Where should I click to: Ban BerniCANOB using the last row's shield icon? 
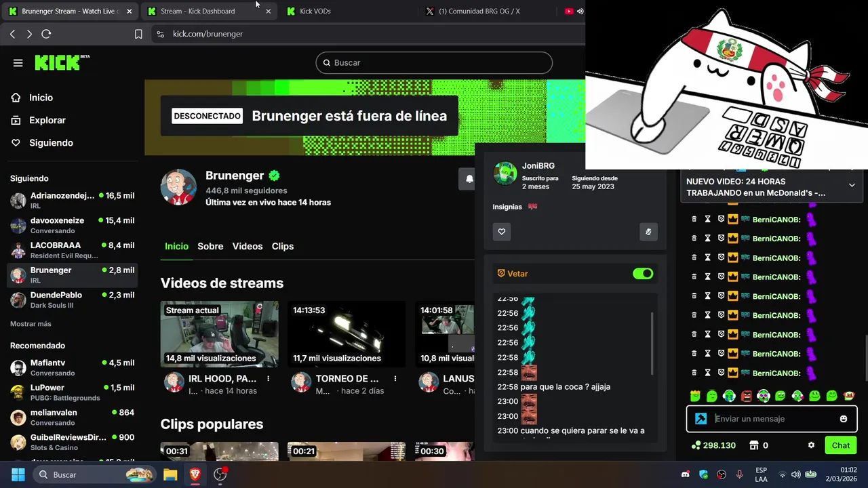pyautogui.click(x=721, y=373)
